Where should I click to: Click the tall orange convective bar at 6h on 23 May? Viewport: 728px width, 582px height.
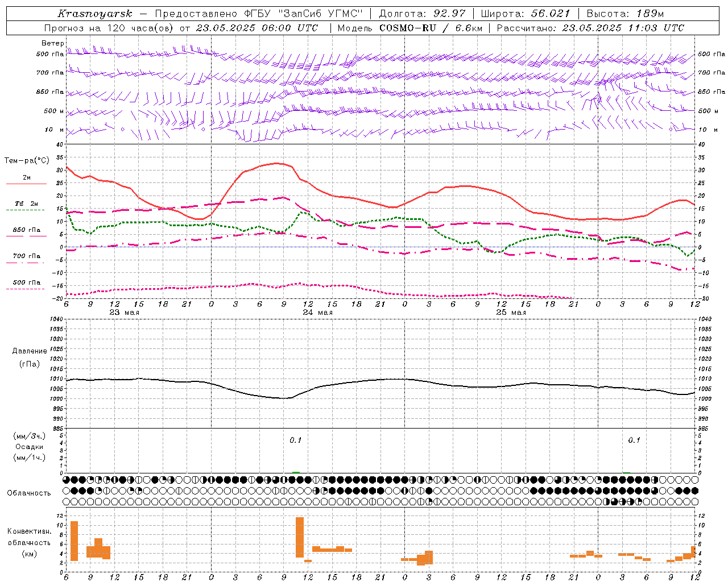coord(74,541)
